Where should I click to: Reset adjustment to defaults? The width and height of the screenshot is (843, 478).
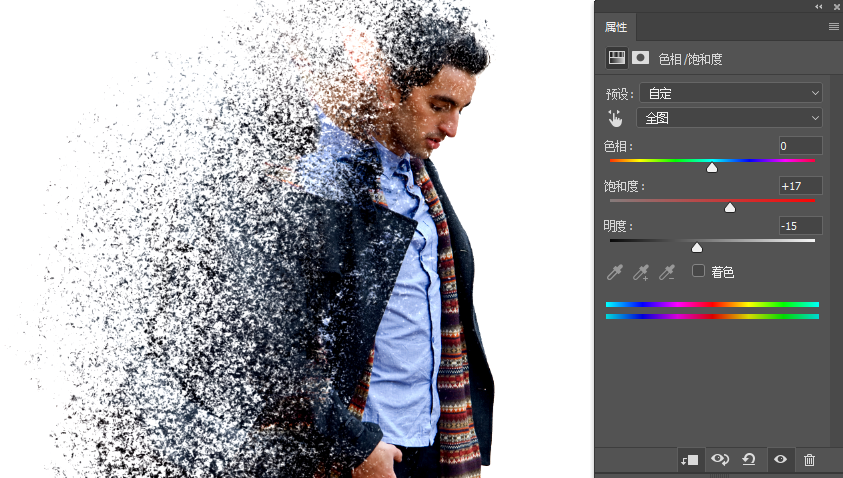[x=749, y=459]
